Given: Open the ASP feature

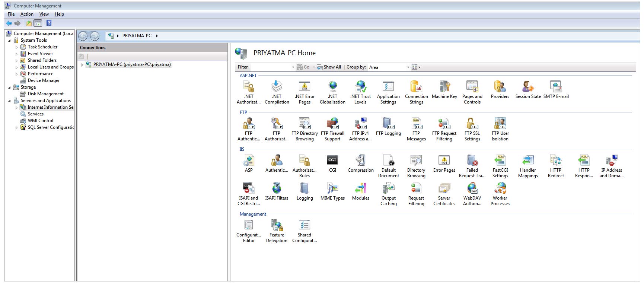Looking at the screenshot, I should (x=249, y=163).
